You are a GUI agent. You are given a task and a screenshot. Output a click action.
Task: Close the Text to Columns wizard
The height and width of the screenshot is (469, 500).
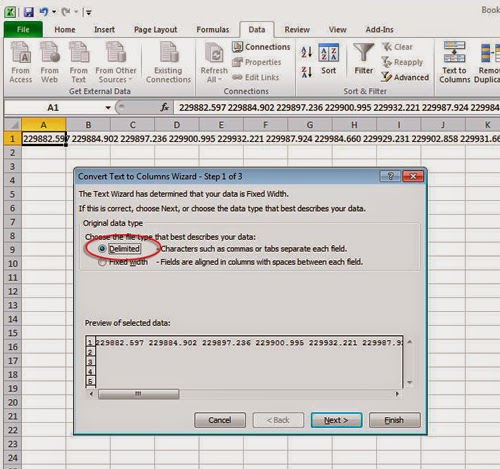(x=413, y=176)
